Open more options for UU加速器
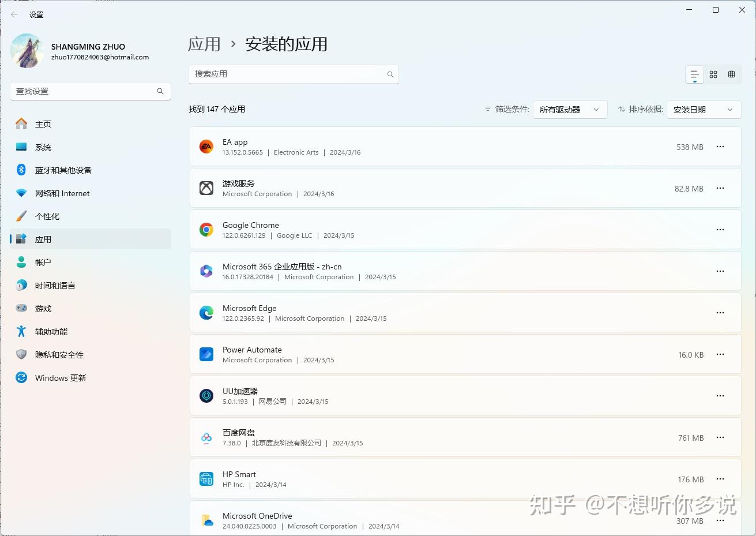Screen dimensions: 756x536 point(720,396)
